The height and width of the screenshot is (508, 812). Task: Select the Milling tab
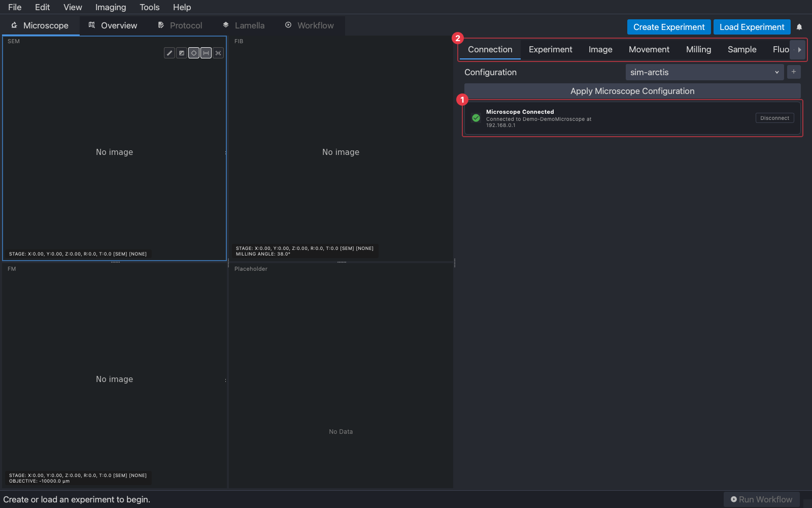pyautogui.click(x=699, y=49)
